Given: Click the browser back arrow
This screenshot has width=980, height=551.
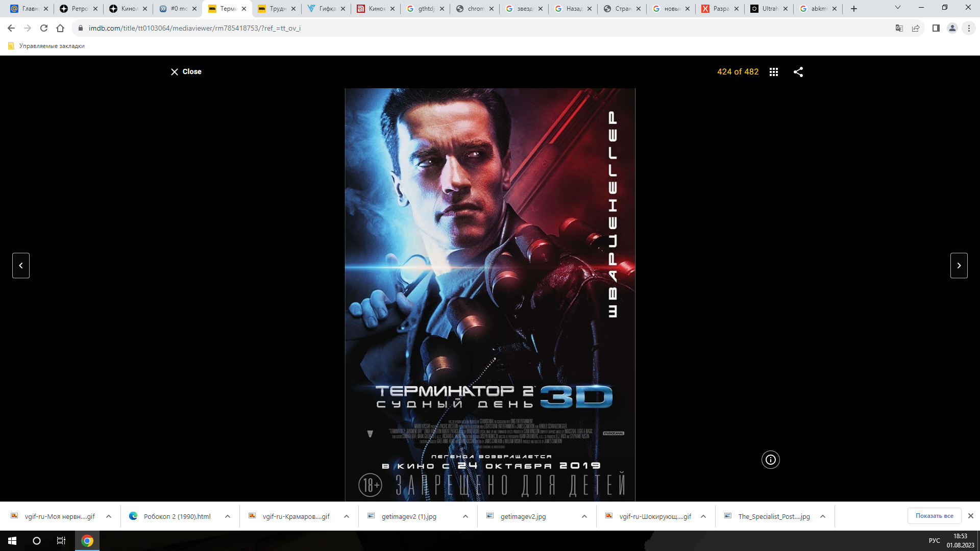Looking at the screenshot, I should [x=11, y=28].
